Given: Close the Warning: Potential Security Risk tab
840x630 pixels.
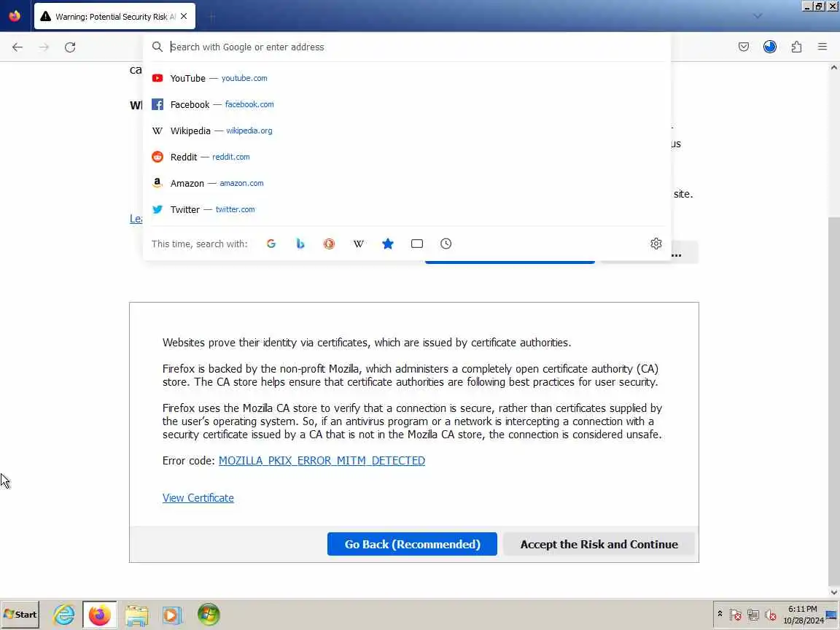Looking at the screenshot, I should [x=184, y=17].
